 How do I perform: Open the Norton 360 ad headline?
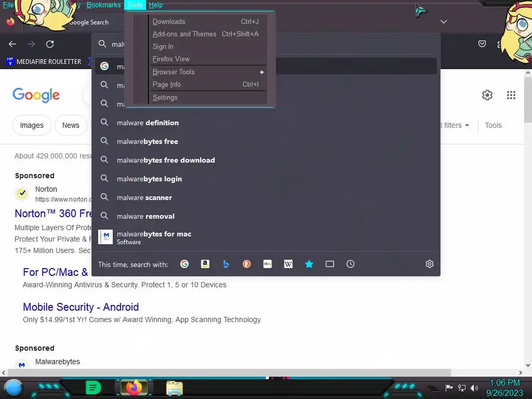53,214
